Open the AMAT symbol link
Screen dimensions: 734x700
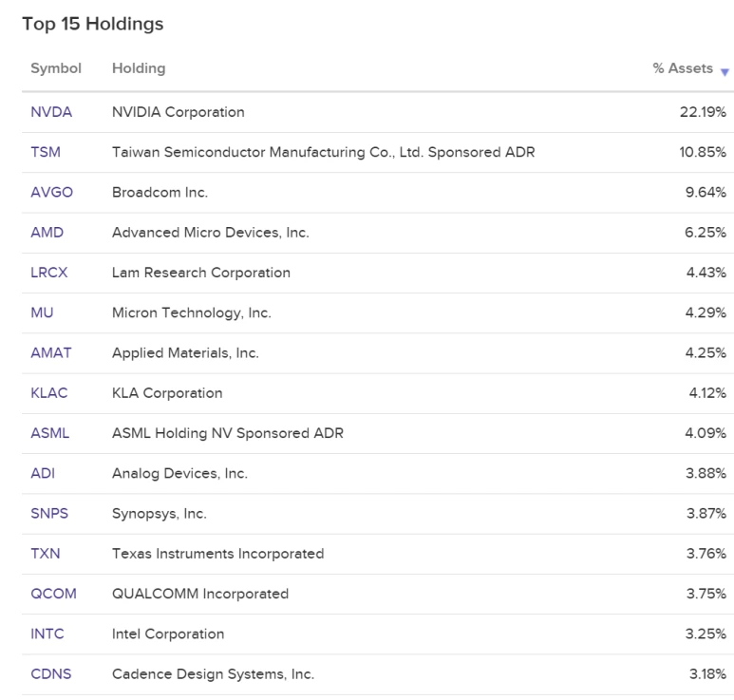point(51,352)
